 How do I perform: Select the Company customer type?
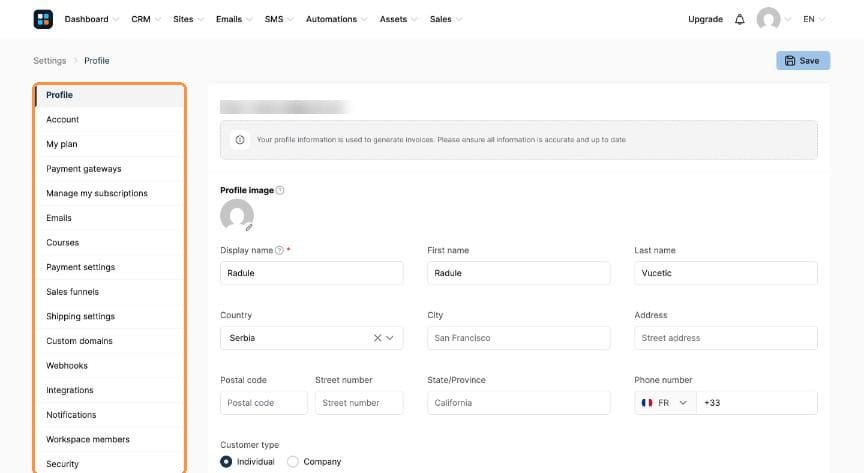[293, 461]
